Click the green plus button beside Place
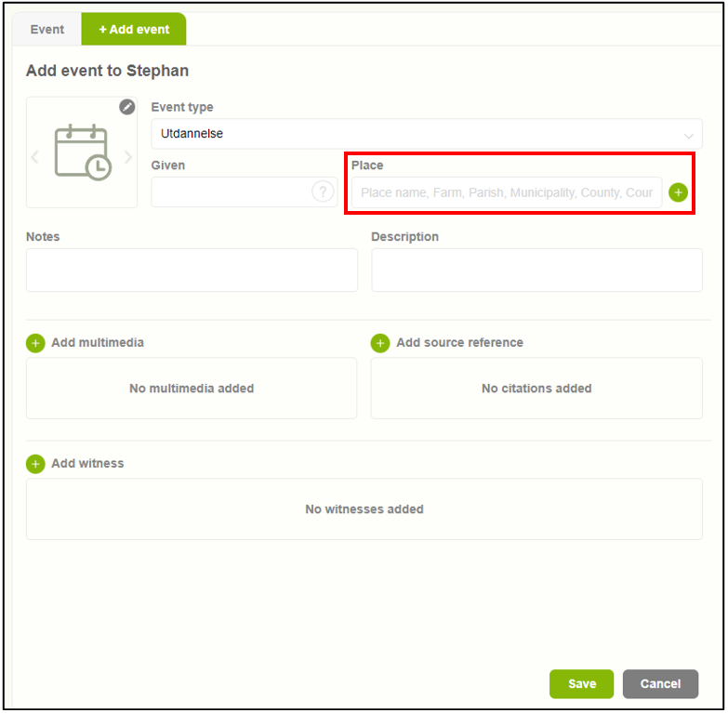The height and width of the screenshot is (713, 728). pyautogui.click(x=678, y=192)
